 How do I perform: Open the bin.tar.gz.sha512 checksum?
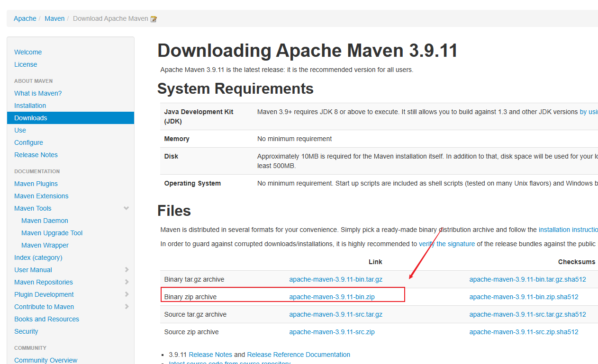point(527,279)
